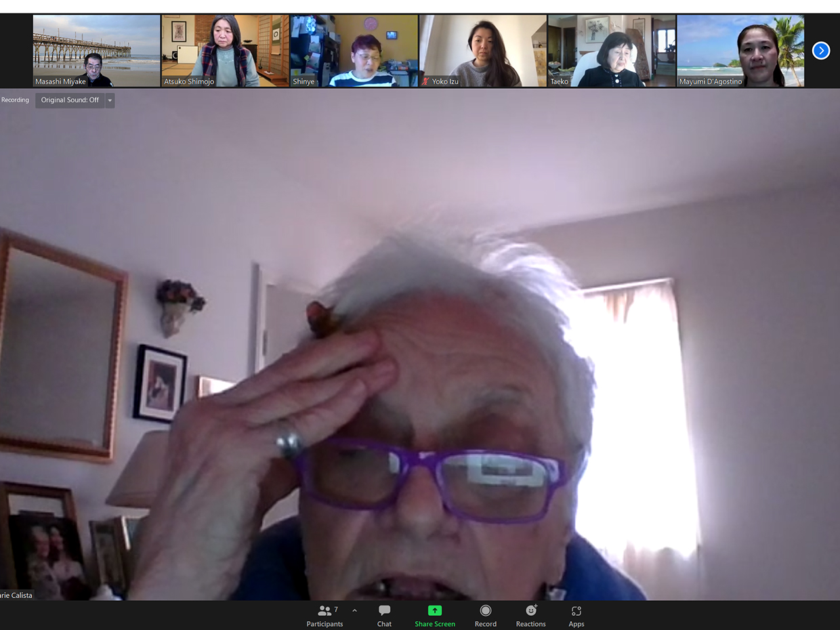840x630 pixels.
Task: Select Yoko Izu's video thumbnail
Action: tap(483, 51)
